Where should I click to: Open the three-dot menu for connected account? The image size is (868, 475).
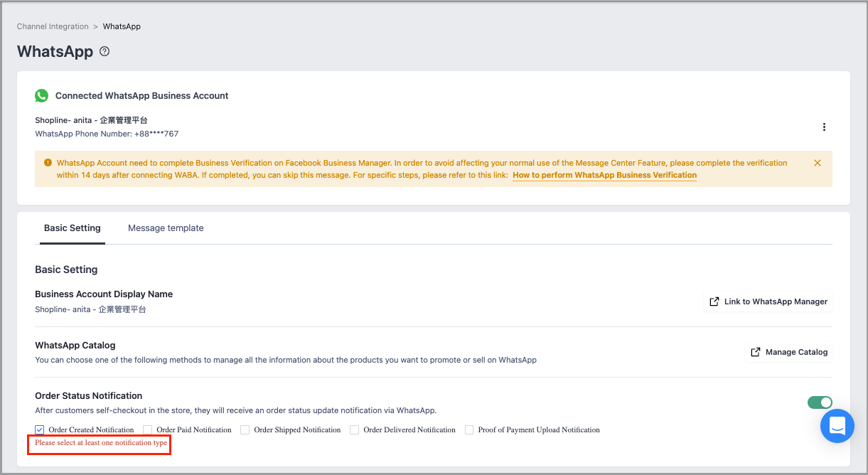point(824,127)
